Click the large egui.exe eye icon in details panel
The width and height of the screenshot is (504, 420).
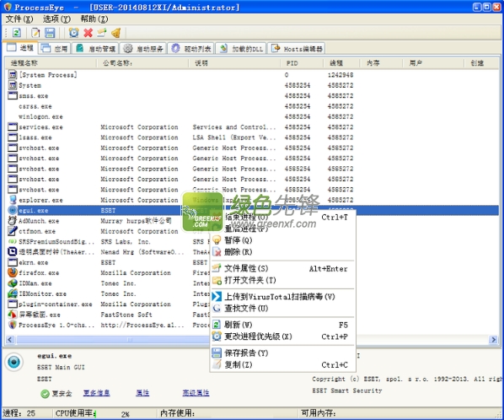point(13,362)
